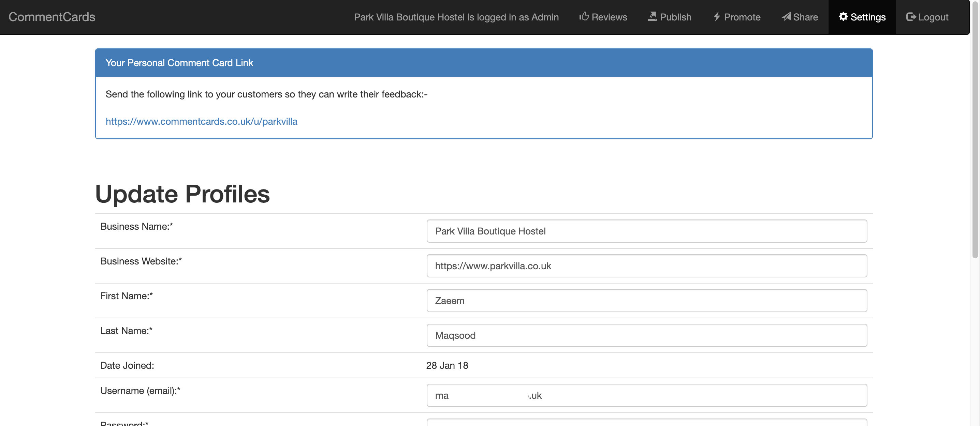
Task: Select the highlighted Settings navigation item
Action: (862, 17)
